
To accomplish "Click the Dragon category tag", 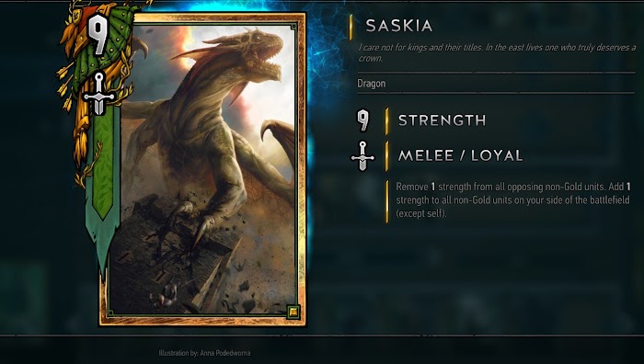I will click(372, 84).
